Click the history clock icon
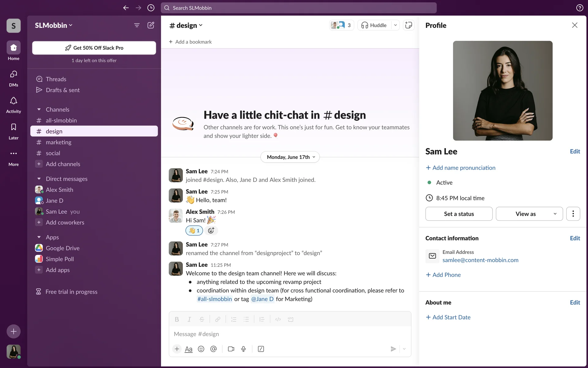 [x=151, y=8]
